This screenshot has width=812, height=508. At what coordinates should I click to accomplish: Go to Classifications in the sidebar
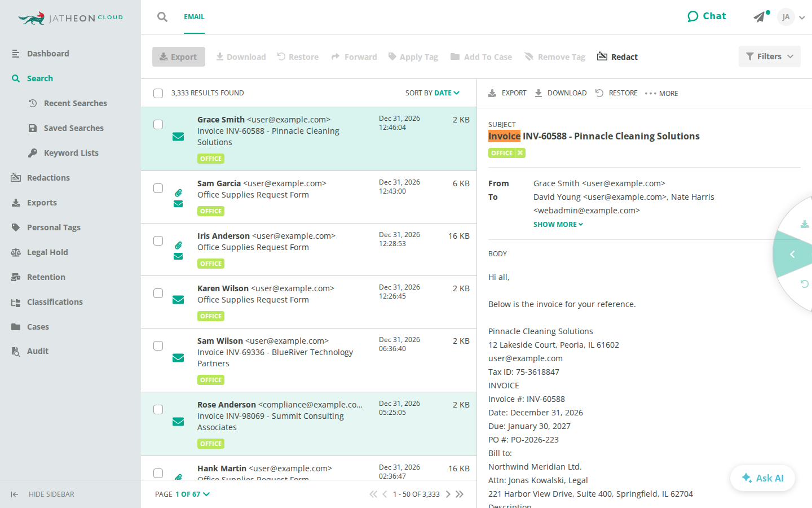tap(55, 302)
